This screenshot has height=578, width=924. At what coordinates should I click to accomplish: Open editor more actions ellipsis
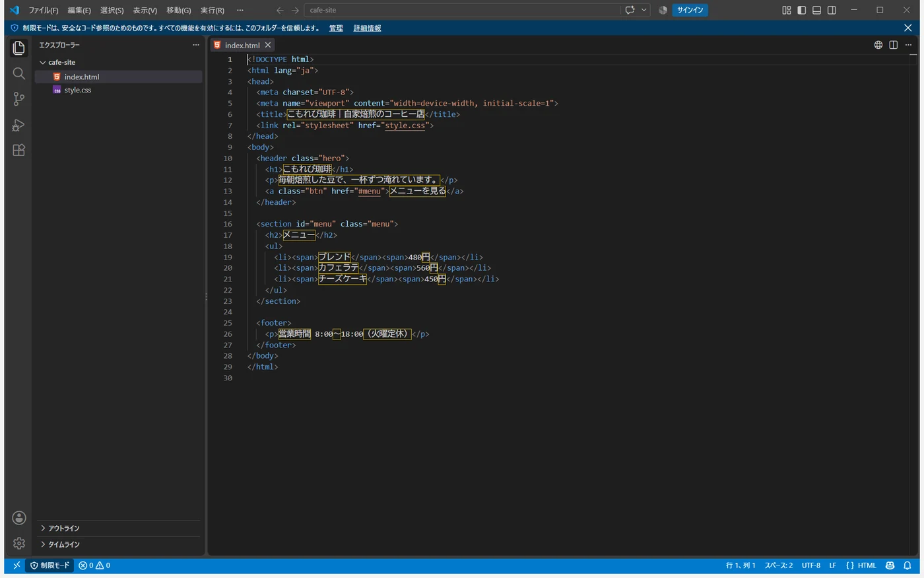click(908, 45)
